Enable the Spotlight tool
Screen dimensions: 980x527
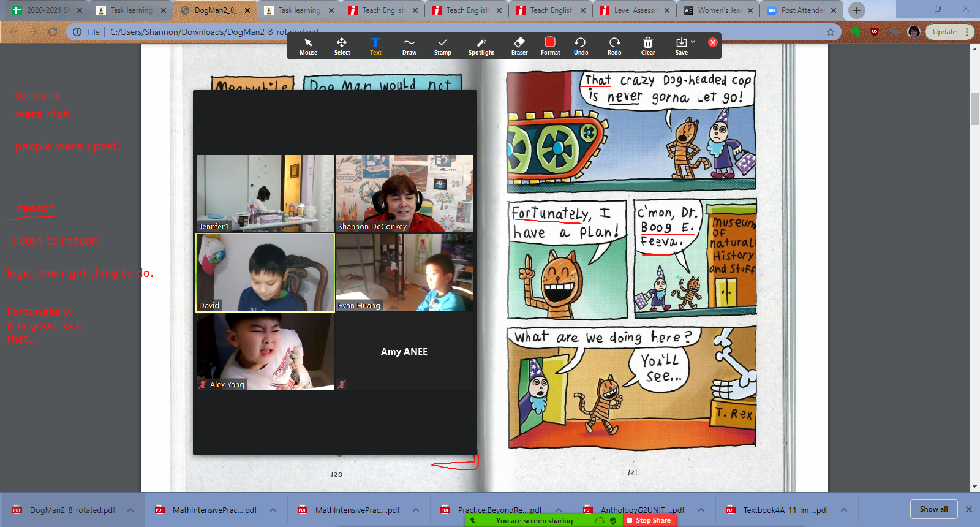point(481,46)
